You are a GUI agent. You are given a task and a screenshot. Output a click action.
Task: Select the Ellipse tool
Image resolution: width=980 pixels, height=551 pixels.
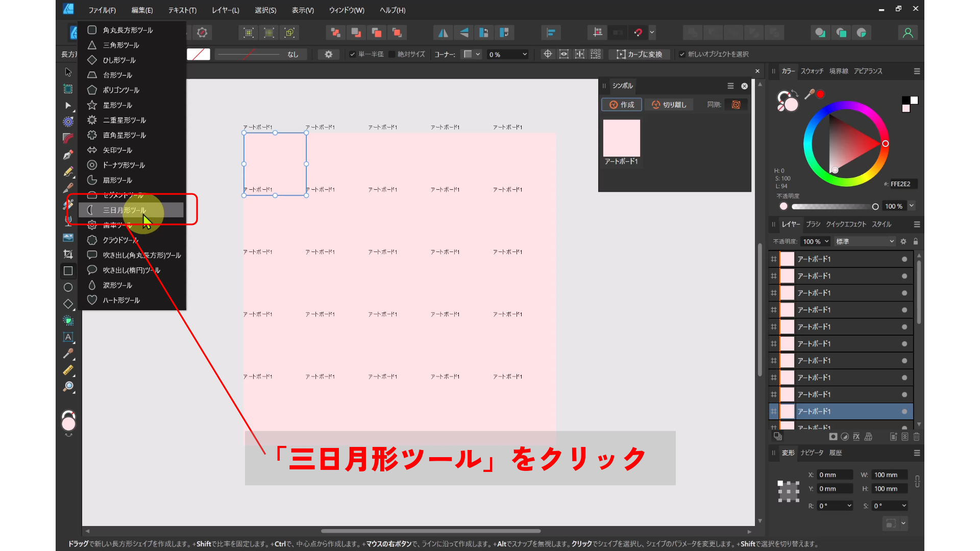point(68,287)
